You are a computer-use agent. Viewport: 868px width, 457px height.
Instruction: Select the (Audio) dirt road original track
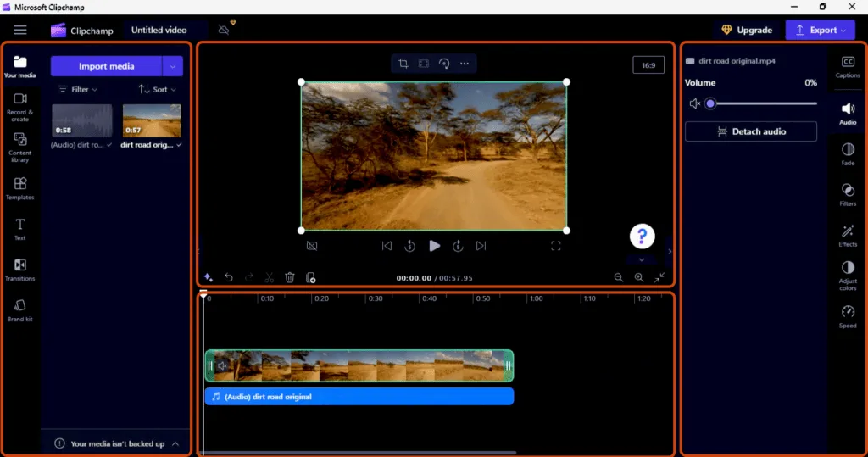point(359,397)
